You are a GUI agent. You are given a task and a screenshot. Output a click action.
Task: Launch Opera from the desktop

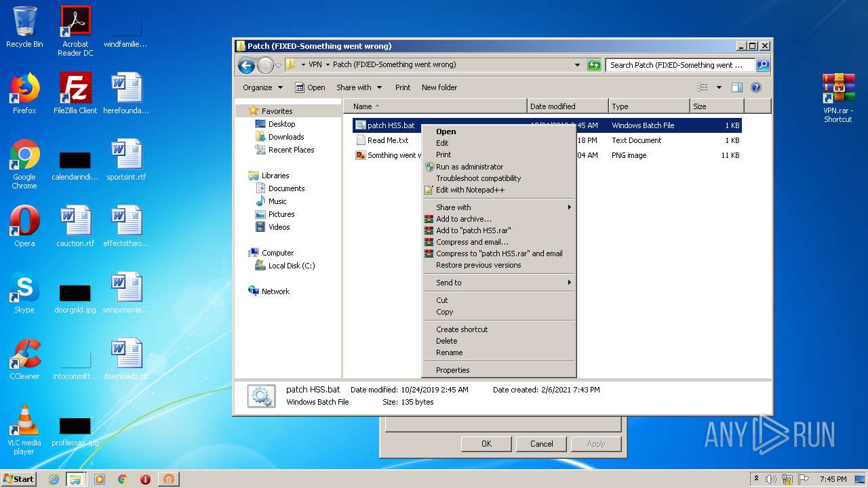(x=24, y=226)
